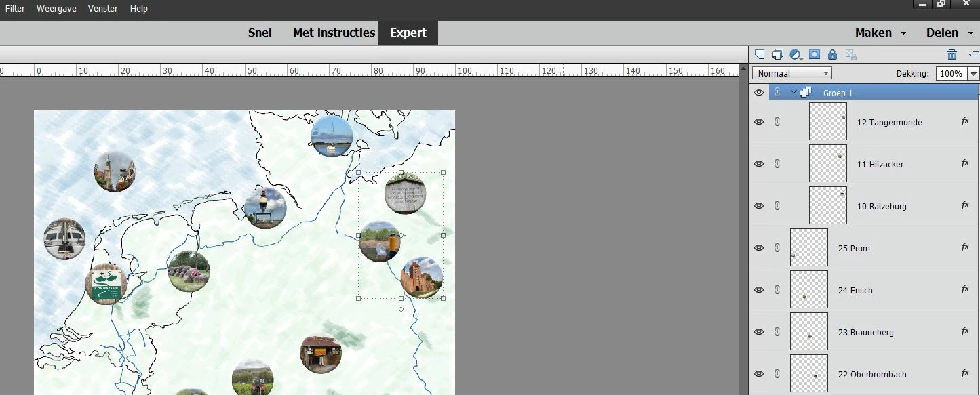Viewport: 980px width, 395px height.
Task: Open fx layer styles of 23 Brauneberg
Action: pyautogui.click(x=965, y=331)
